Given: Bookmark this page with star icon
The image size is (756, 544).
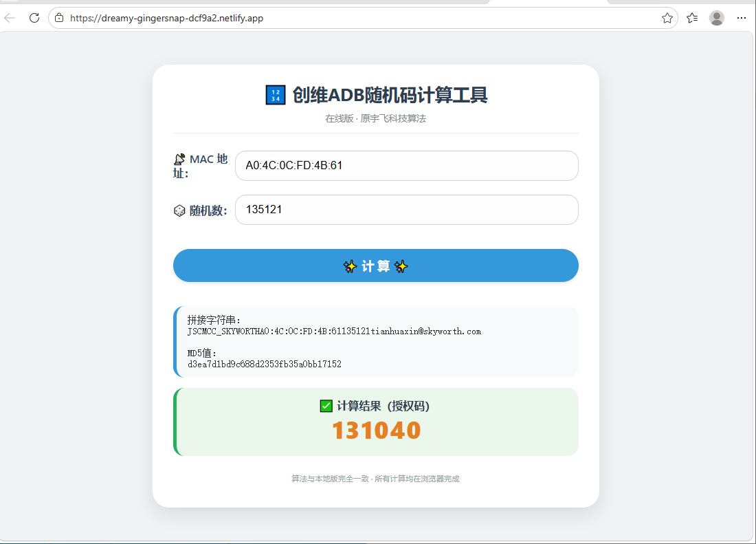Looking at the screenshot, I should 667,19.
